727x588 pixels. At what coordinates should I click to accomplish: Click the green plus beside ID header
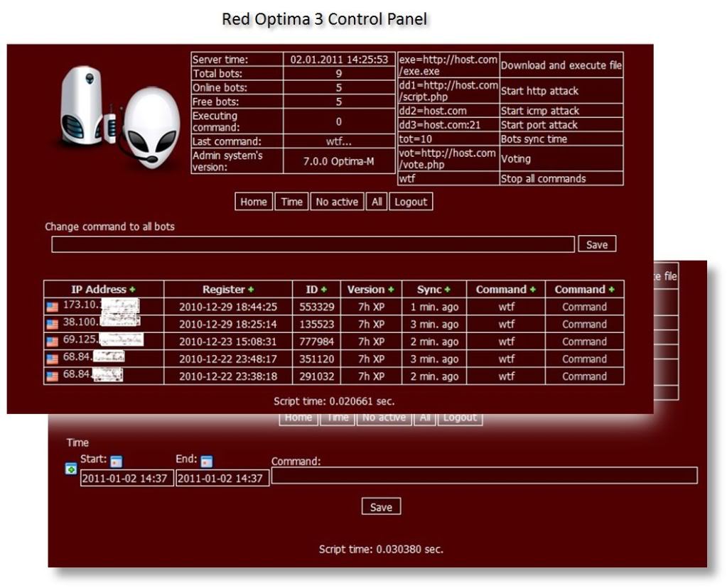tap(323, 290)
